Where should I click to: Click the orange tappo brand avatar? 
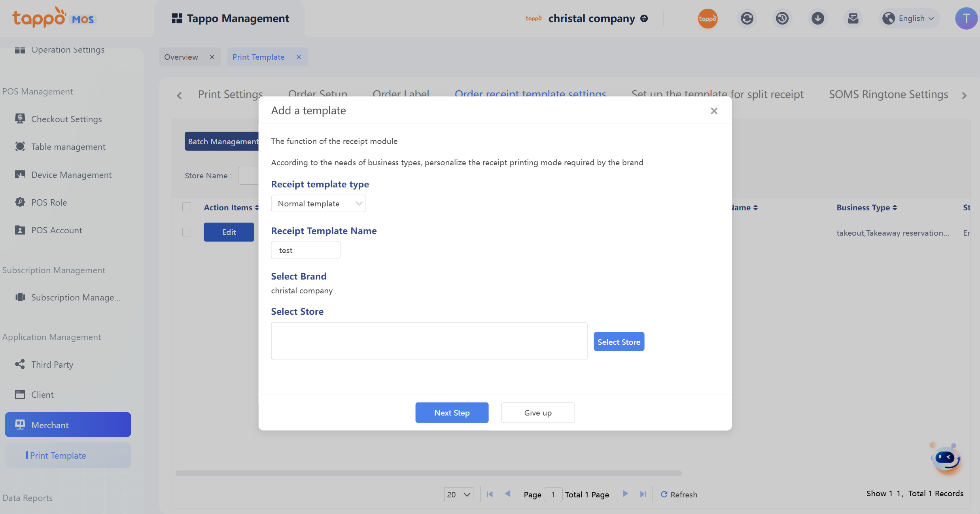tap(708, 19)
